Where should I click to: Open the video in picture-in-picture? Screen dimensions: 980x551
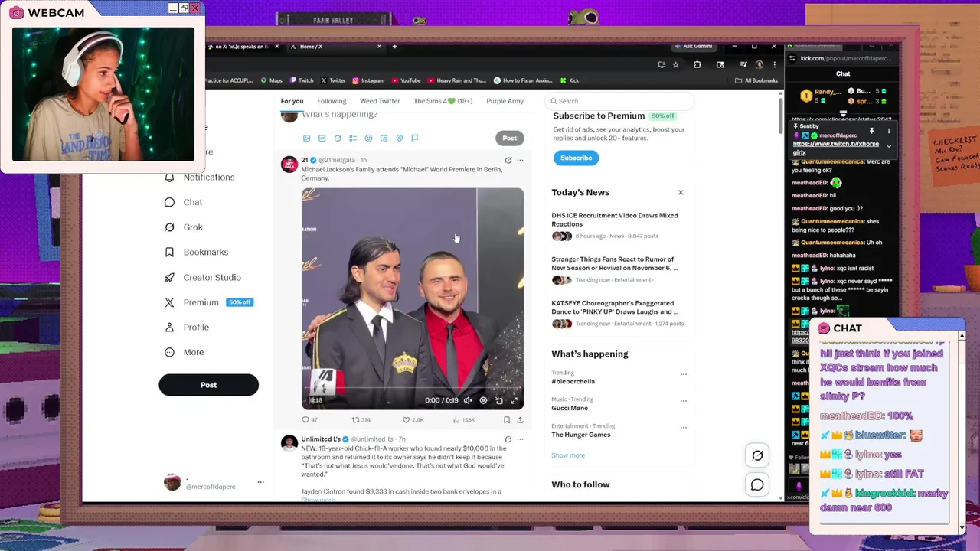point(499,400)
